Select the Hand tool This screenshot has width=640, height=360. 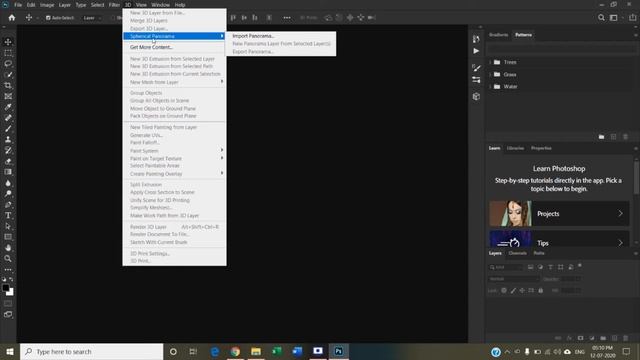8,247
